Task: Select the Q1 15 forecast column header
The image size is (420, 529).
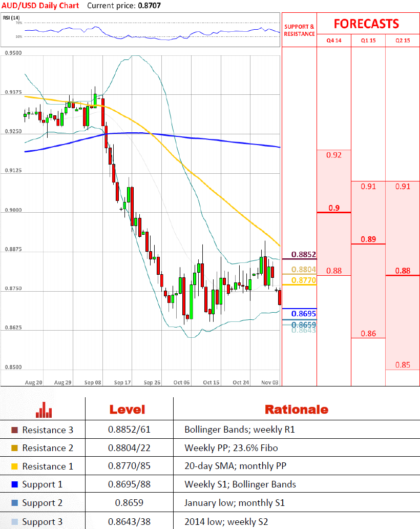Action: (368, 40)
